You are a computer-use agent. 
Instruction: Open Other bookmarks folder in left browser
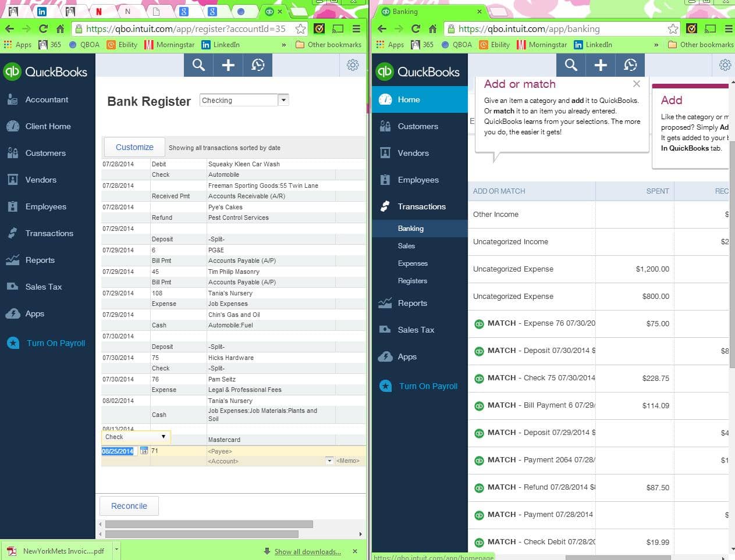[329, 45]
